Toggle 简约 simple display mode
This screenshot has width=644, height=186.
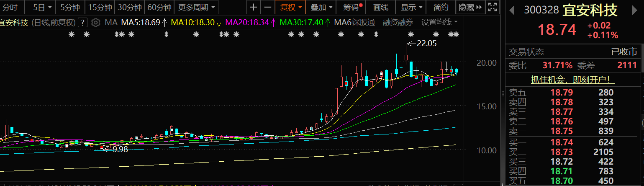point(441,7)
